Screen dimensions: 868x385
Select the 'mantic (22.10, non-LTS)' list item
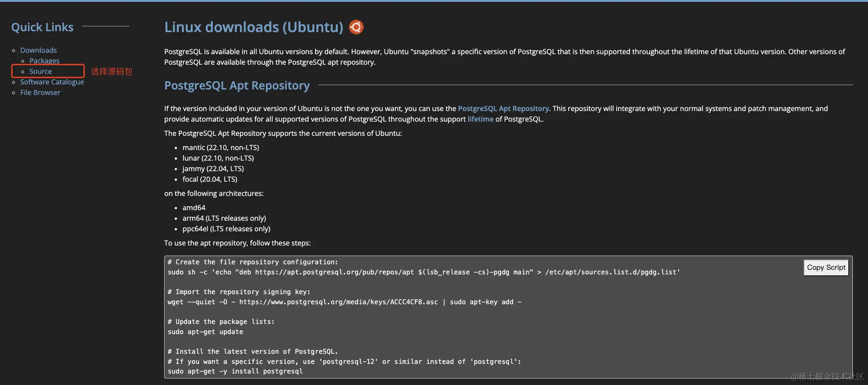point(221,147)
